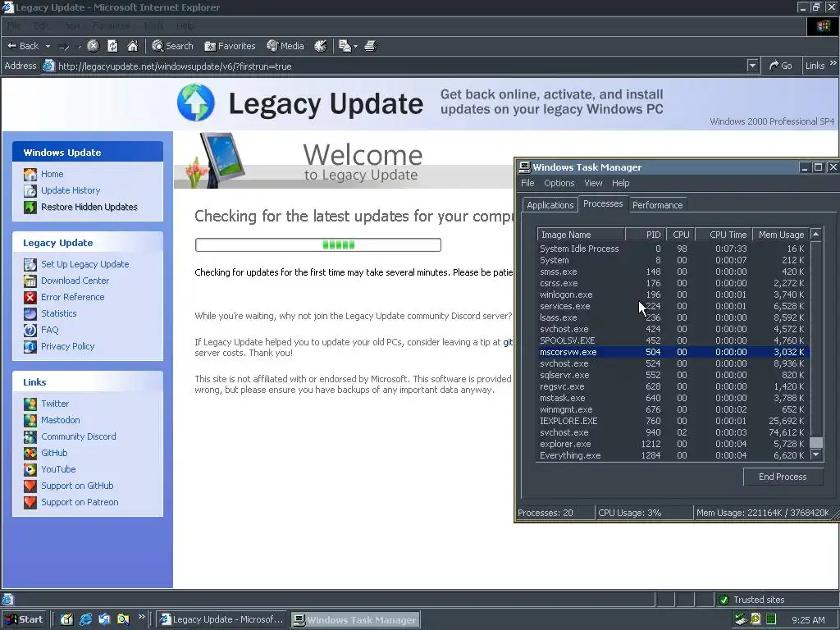The height and width of the screenshot is (630, 840).
Task: Open the Back history dropdown arrow
Action: (x=48, y=46)
